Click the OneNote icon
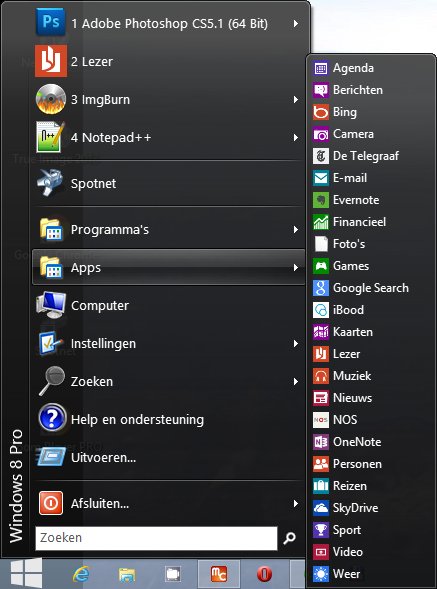The height and width of the screenshot is (589, 437). click(x=321, y=442)
